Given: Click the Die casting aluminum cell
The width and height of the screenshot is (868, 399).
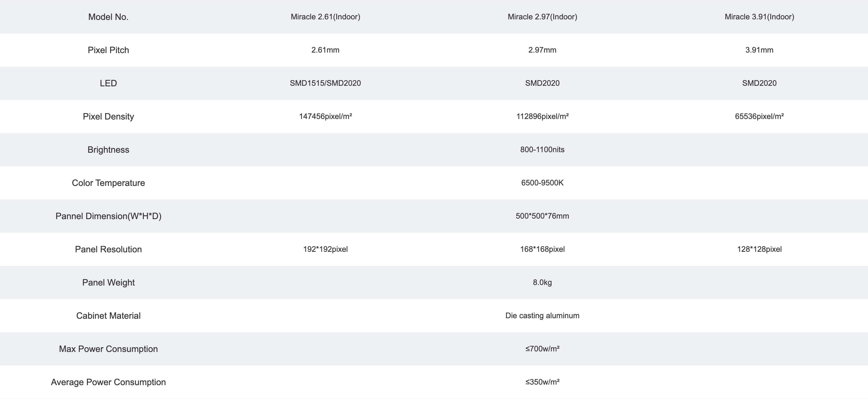Looking at the screenshot, I should pos(542,315).
